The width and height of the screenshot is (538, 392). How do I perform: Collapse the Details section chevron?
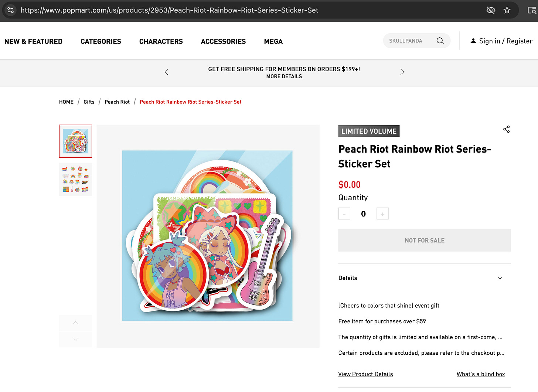(500, 278)
